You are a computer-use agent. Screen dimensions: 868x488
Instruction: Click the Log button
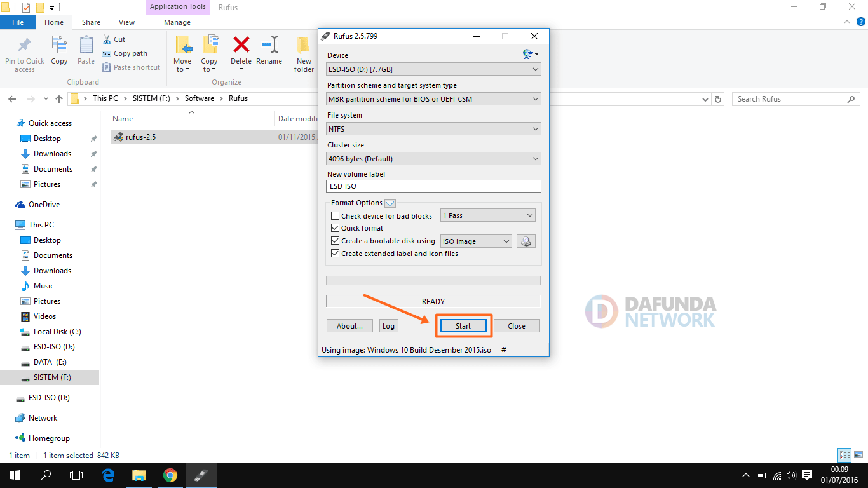(x=388, y=326)
